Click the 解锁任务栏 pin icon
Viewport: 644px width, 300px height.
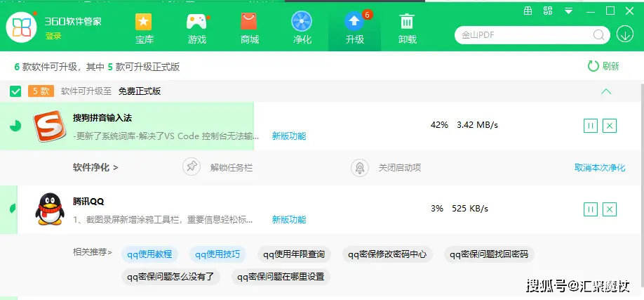click(192, 167)
